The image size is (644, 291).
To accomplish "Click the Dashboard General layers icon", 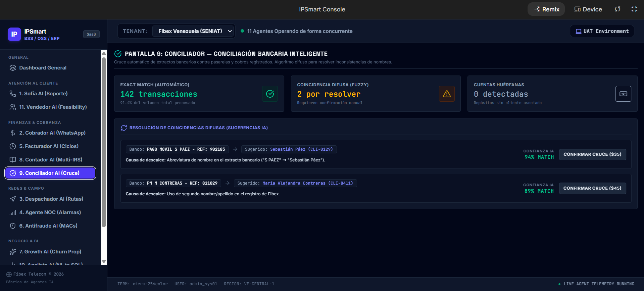I will pos(13,68).
